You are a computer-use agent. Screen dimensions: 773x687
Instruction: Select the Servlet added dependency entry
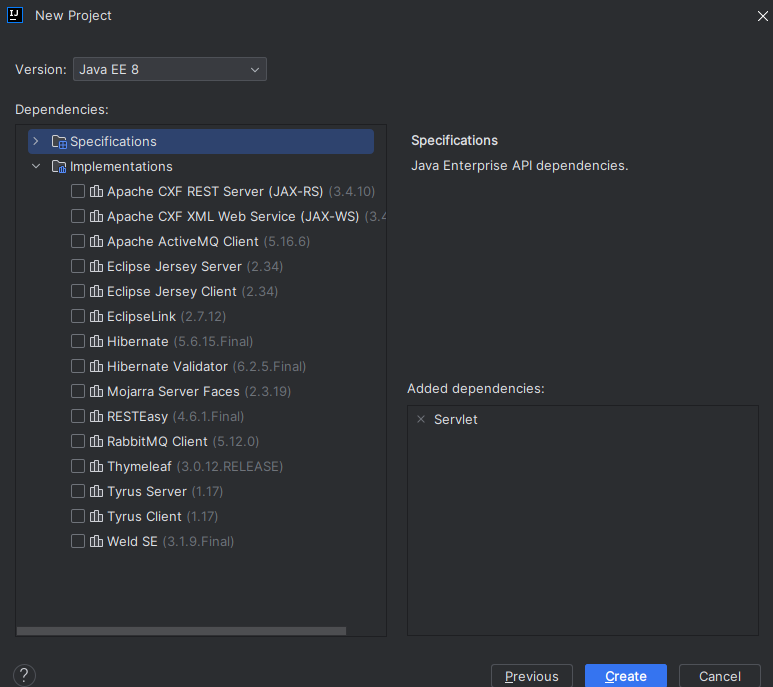click(456, 419)
